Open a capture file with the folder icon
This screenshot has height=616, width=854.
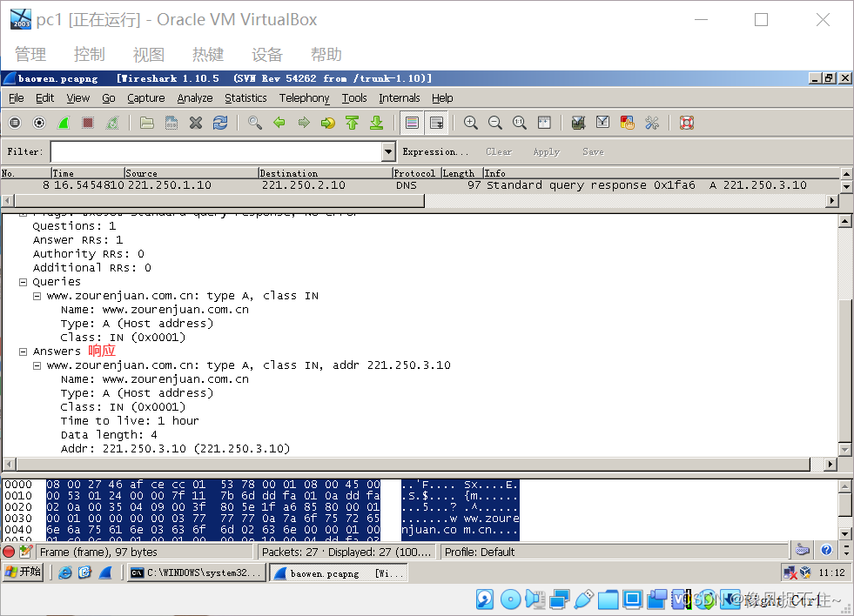click(x=146, y=123)
